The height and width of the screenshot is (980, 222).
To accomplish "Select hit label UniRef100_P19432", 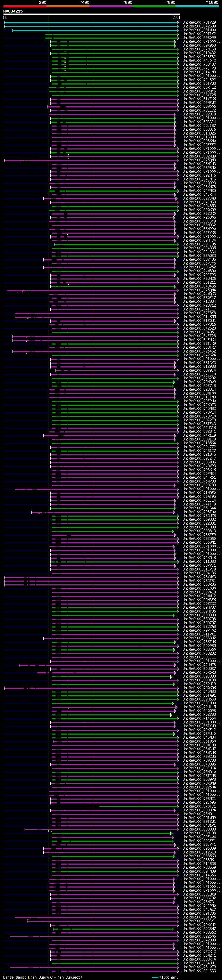I will pyautogui.click(x=199, y=53).
